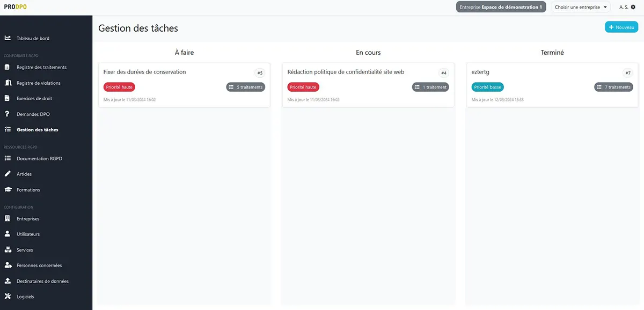644x310 pixels.
Task: Open the Choisir une entreprise dropdown
Action: point(581,8)
